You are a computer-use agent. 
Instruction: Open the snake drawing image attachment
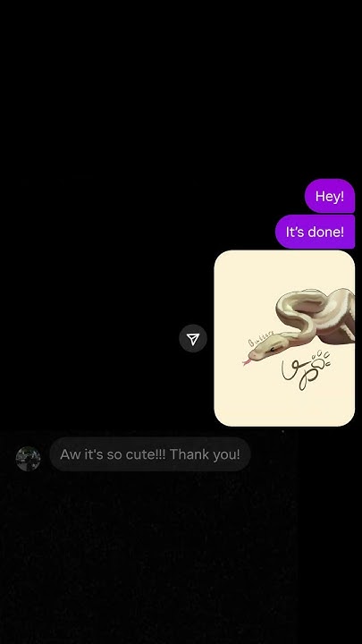tap(284, 338)
